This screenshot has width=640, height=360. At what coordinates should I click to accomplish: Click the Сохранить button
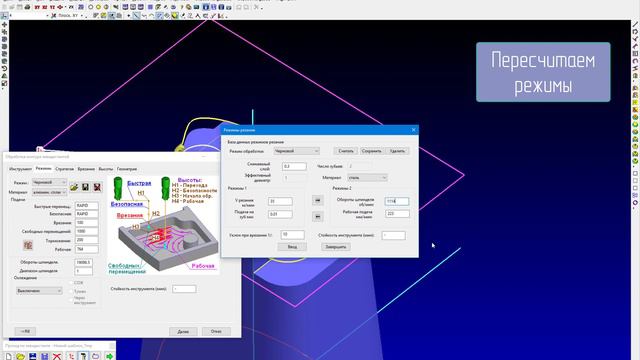(x=371, y=151)
